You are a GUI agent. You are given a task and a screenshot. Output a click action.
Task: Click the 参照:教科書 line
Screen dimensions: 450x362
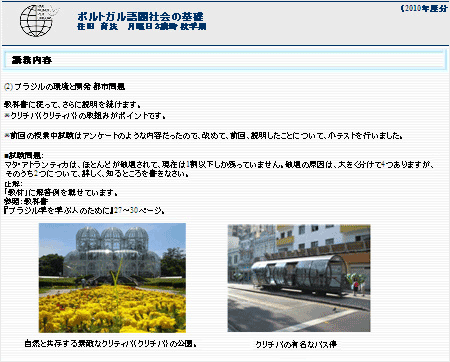pyautogui.click(x=26, y=201)
